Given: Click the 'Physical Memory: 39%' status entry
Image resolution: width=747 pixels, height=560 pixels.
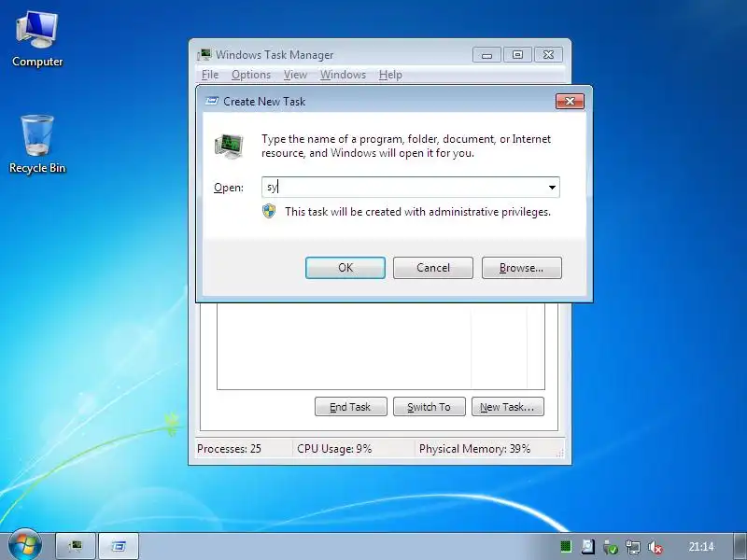Looking at the screenshot, I should (474, 449).
